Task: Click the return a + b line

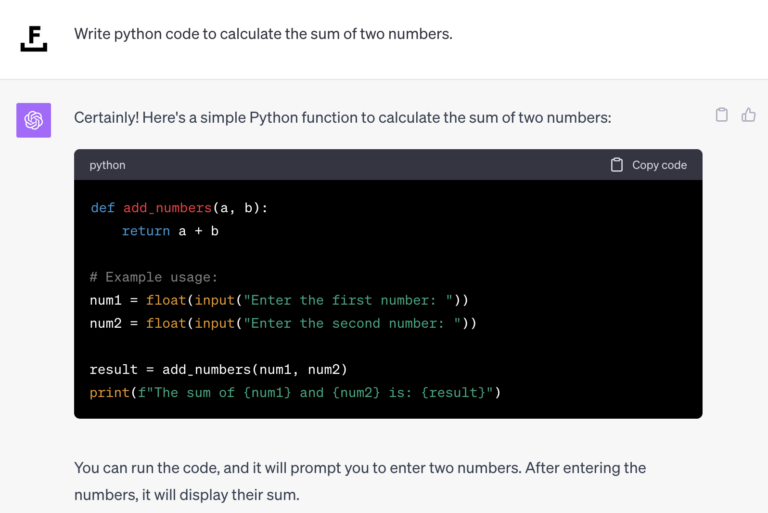Action: point(170,231)
